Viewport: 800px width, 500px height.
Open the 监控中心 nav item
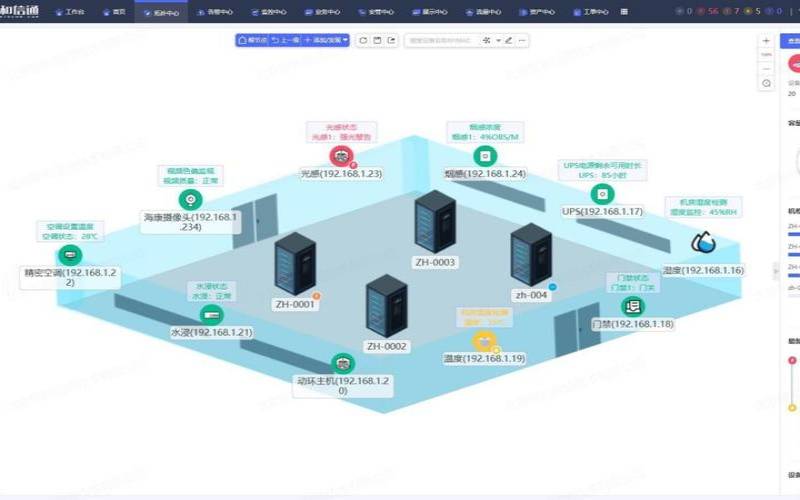[x=269, y=12]
